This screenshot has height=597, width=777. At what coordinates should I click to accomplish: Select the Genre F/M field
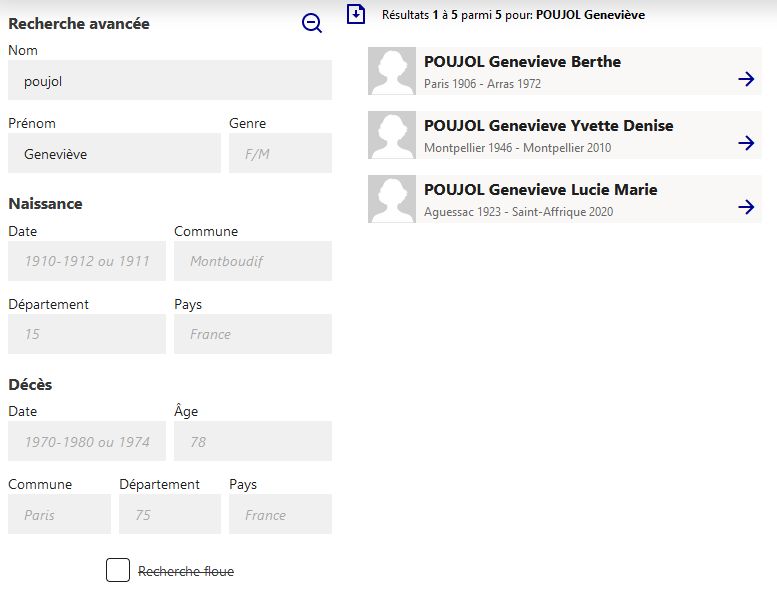[280, 153]
